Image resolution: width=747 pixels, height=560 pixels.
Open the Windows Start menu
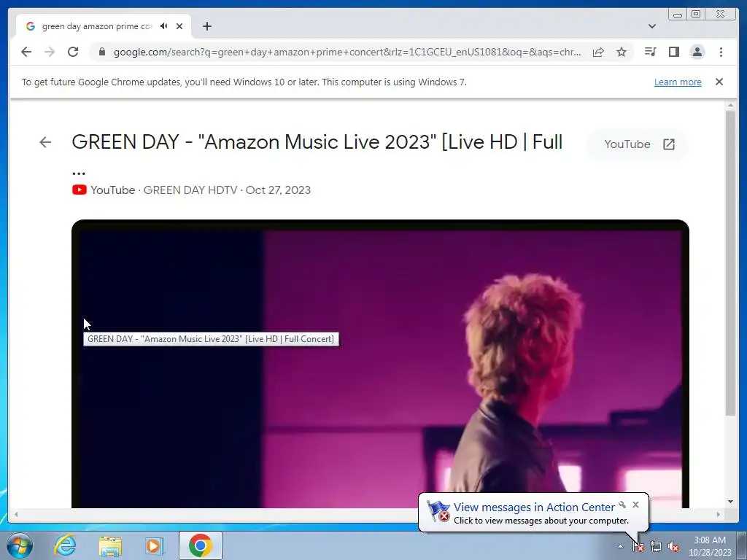19,545
